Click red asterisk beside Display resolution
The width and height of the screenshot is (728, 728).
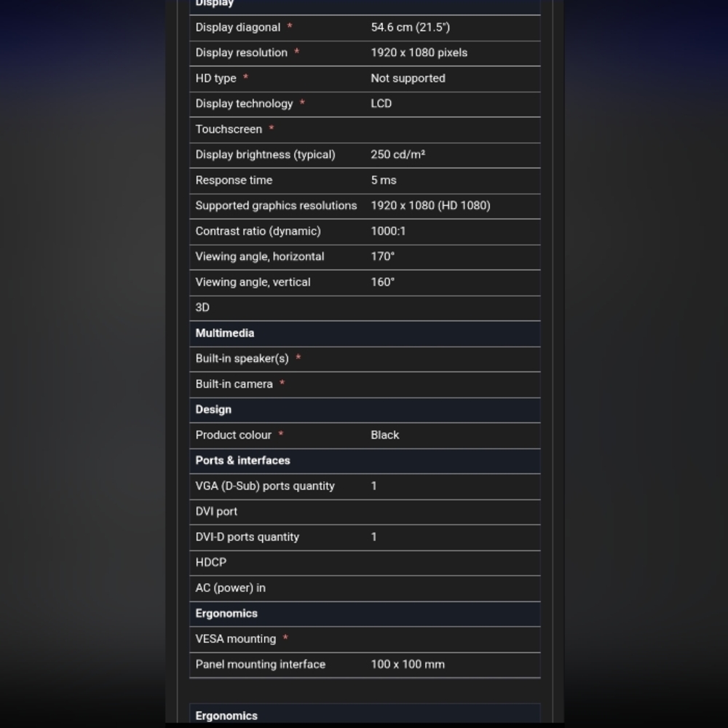pos(297,52)
